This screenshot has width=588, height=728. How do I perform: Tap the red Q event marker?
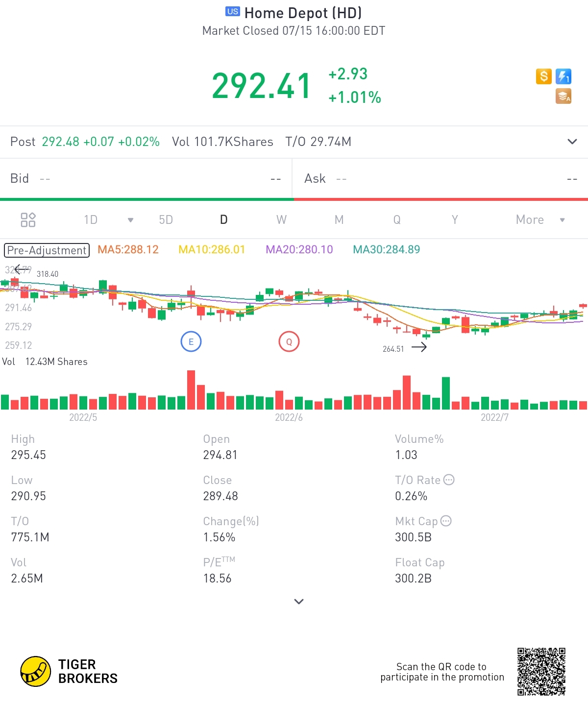click(x=289, y=341)
